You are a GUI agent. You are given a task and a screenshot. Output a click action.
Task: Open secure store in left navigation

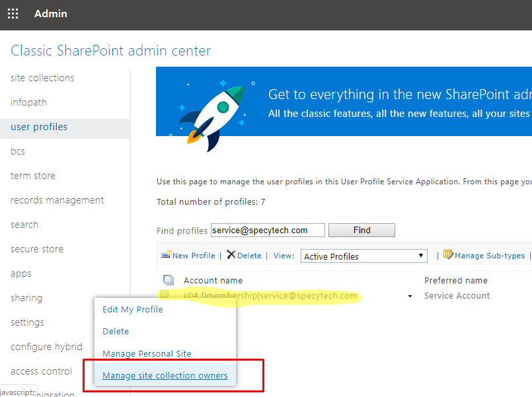tap(37, 249)
